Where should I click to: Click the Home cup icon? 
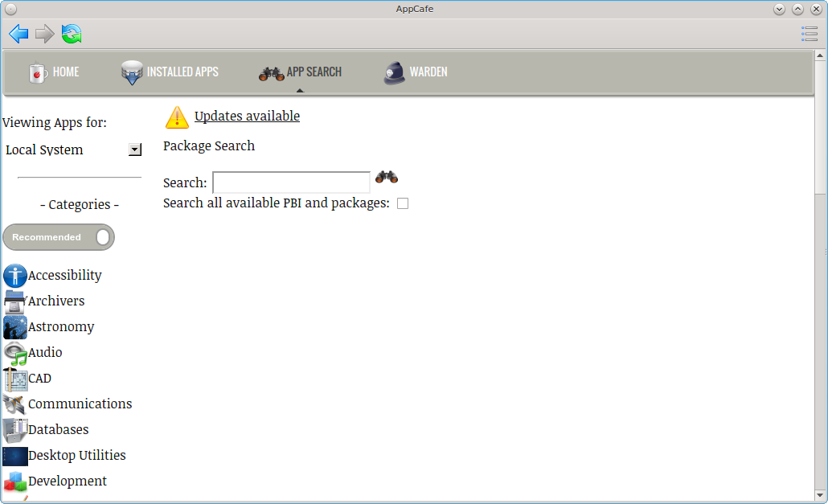click(38, 72)
